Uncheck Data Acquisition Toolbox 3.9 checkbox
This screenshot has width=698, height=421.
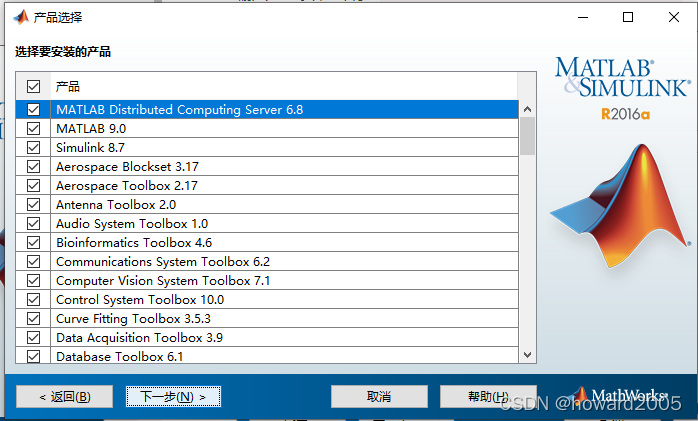[x=33, y=338]
